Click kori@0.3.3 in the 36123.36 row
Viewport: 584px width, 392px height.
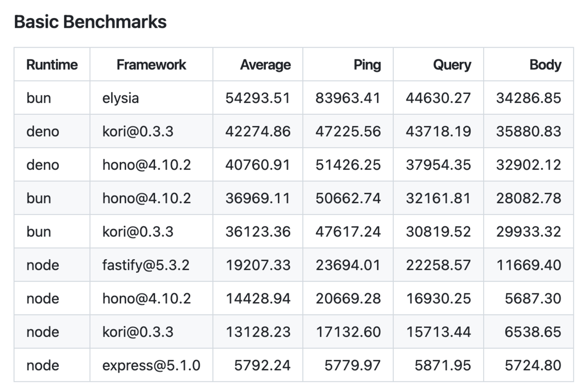[x=138, y=232]
